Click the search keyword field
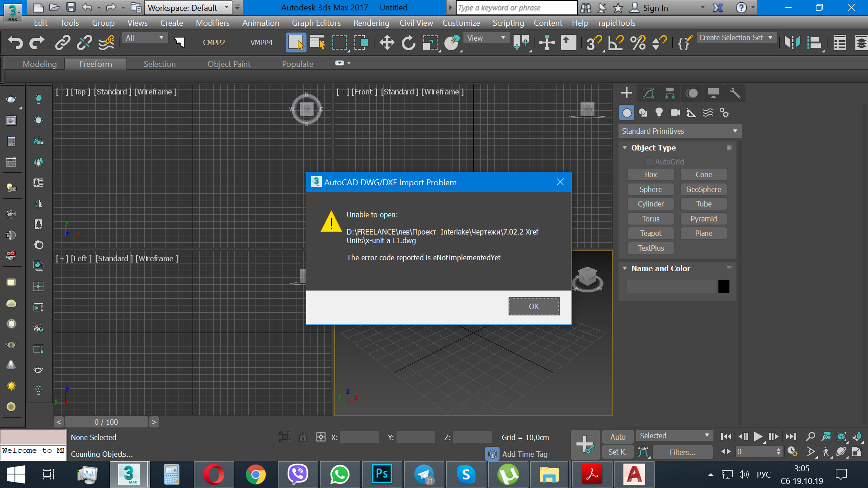 516,8
